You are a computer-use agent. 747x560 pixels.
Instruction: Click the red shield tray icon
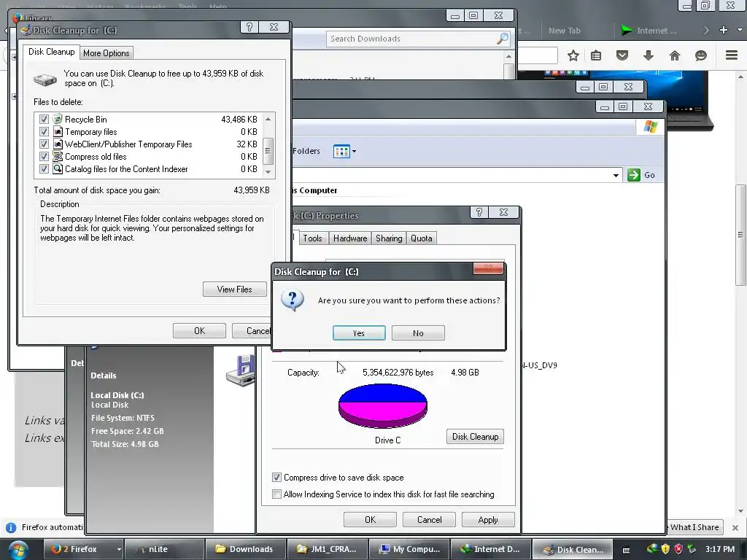678,549
